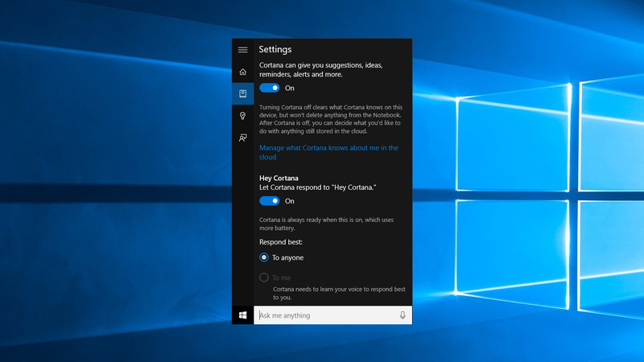Click the 'Respond best:' label
This screenshot has width=644, height=362.
[281, 242]
